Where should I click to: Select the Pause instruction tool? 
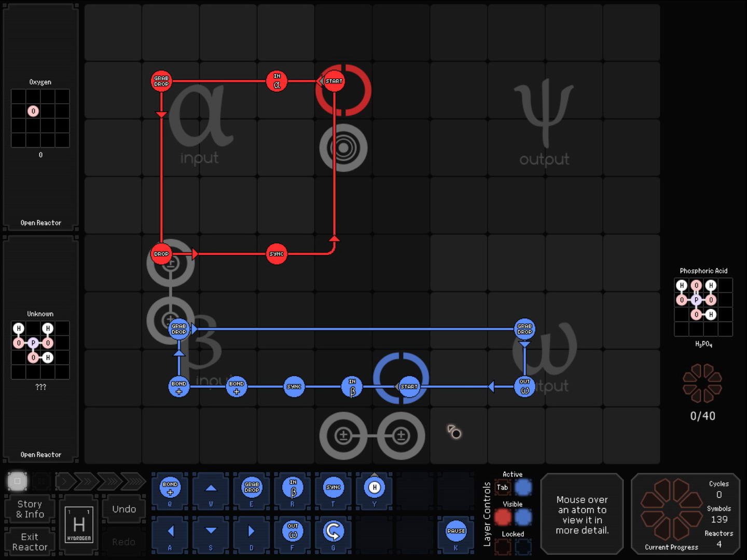click(455, 530)
